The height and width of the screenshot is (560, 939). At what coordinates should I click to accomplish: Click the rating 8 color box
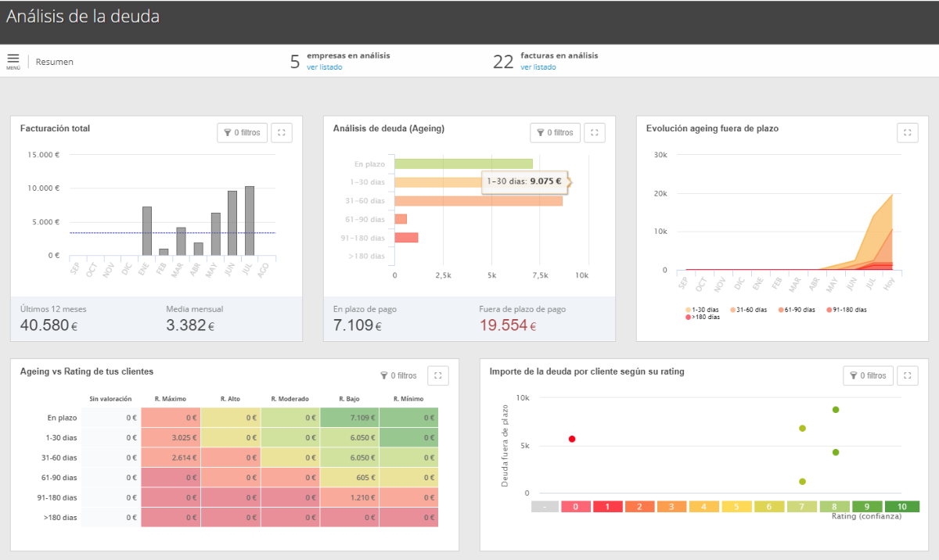pos(836,507)
